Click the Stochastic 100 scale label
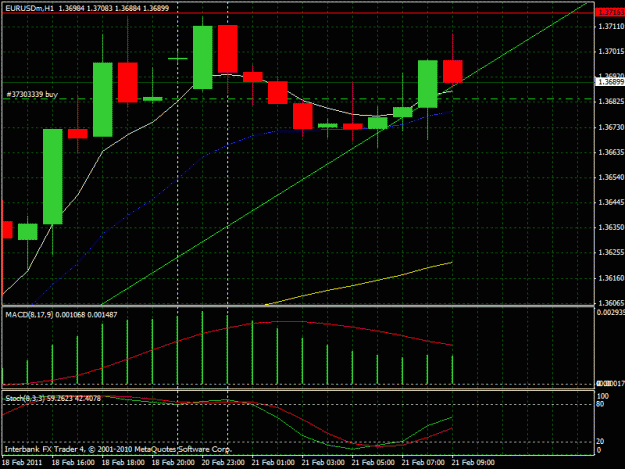Screen dimensions: 625x469 [x=603, y=396]
